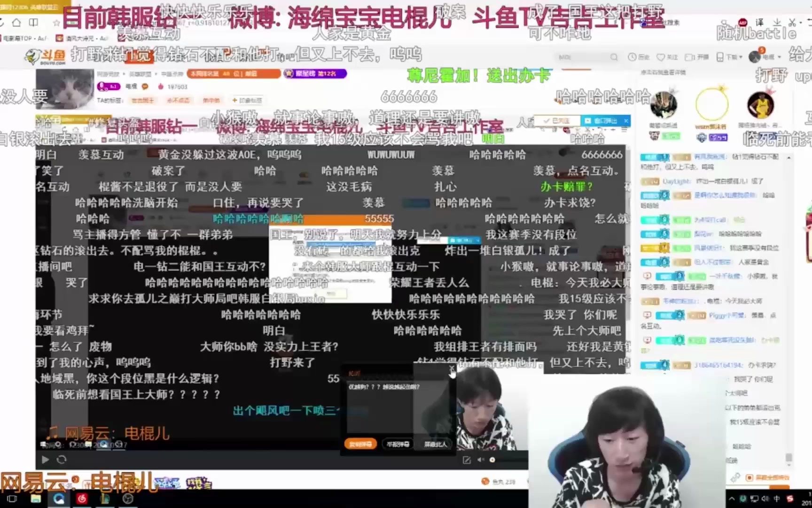Click the first contributor avatar on the right
812x508 pixels.
pos(664,105)
